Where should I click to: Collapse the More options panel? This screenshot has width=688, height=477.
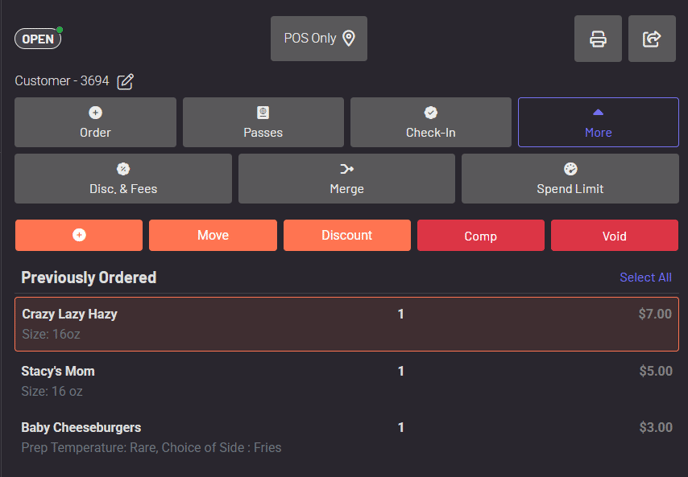598,122
